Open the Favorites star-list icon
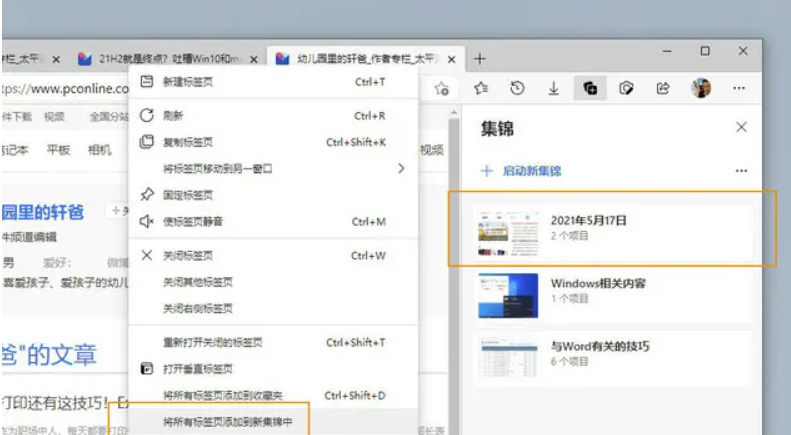 point(481,89)
